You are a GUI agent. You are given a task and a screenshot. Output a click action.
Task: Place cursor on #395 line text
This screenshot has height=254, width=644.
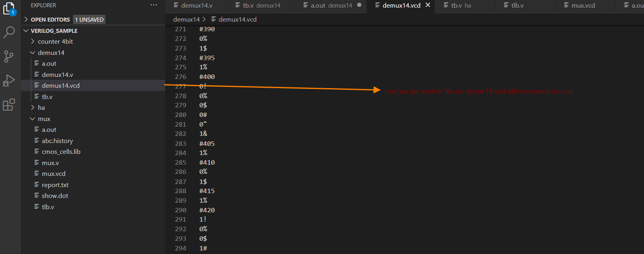207,58
